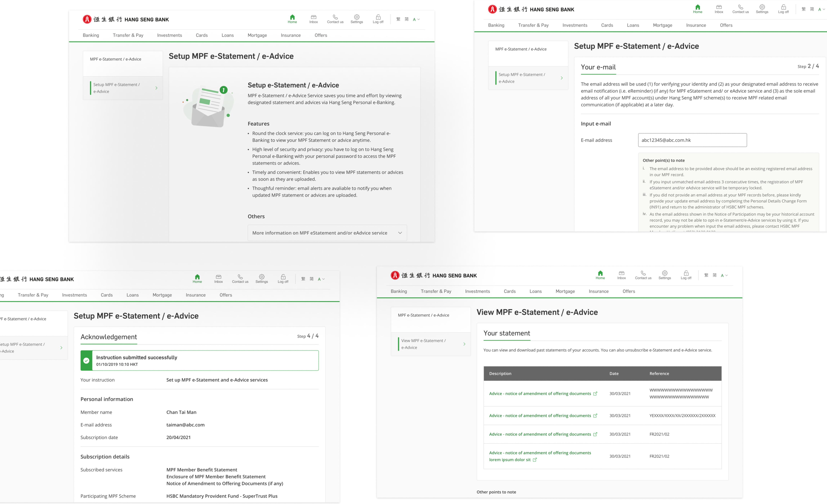Screen dimensions: 827x504
Task: Click Inbox icon in bottom-left window
Action: [x=218, y=277]
